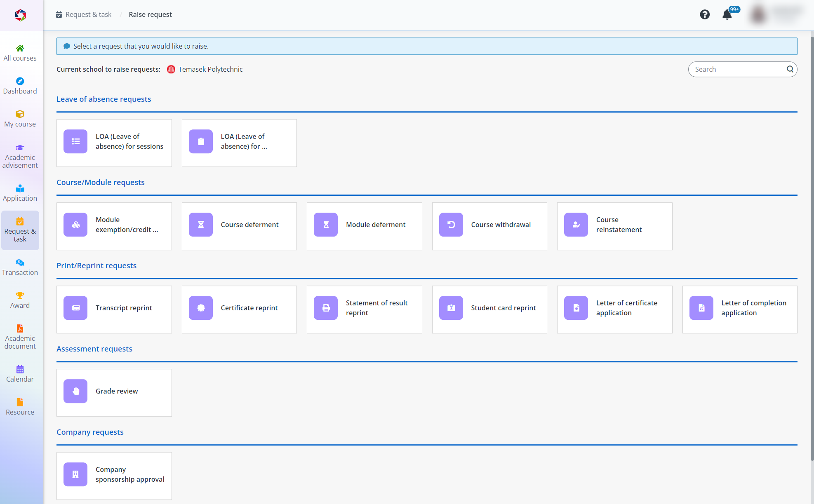The width and height of the screenshot is (814, 504).
Task: Click the Request & task menu item
Action: click(x=20, y=231)
